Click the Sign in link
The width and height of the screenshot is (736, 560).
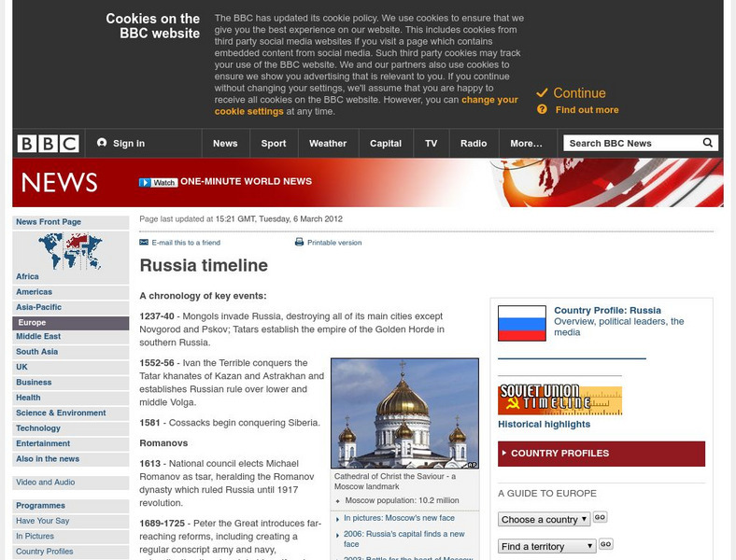coord(129,144)
